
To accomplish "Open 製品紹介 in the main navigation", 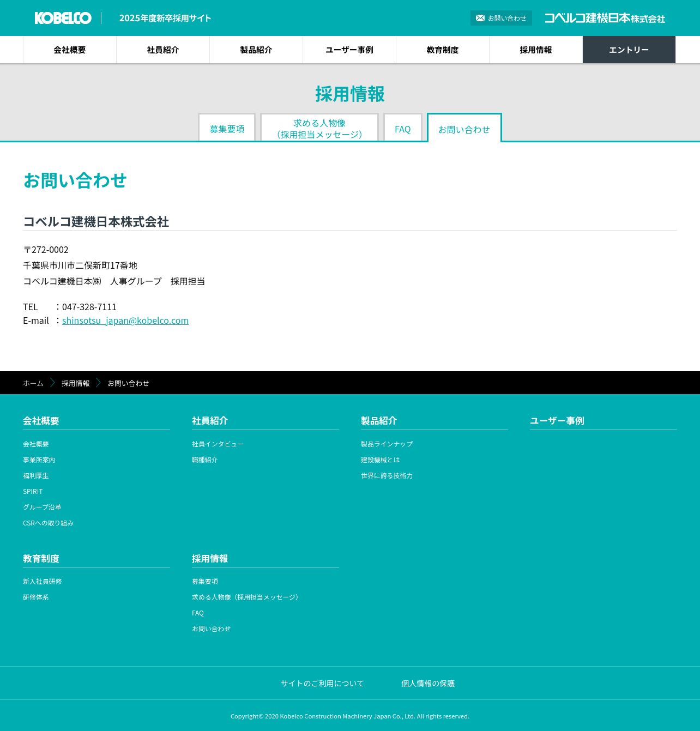I will 256,50.
